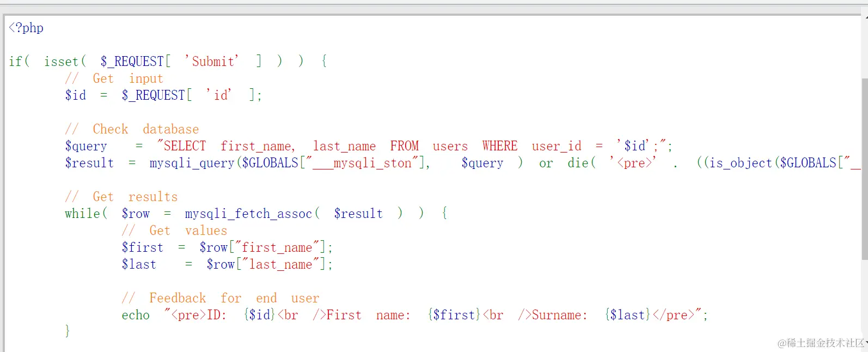Viewport: 868px width, 352px height.
Task: Click the '<?php' opening tag
Action: tap(26, 28)
